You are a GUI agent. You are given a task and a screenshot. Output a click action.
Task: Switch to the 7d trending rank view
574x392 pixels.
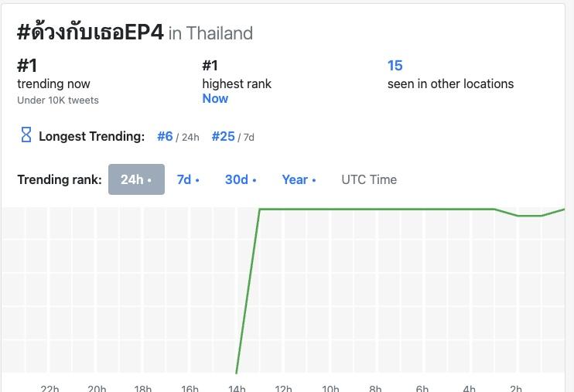tap(187, 179)
